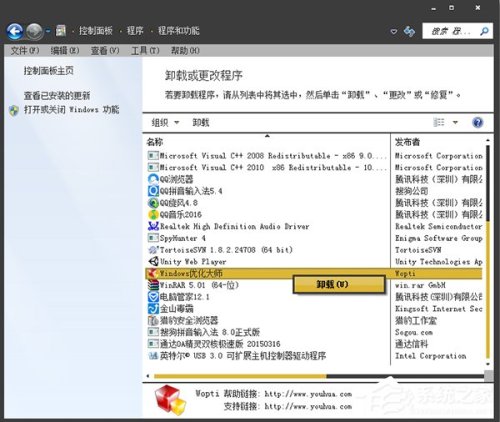The height and width of the screenshot is (422, 500).
Task: Click the Back navigation arrow
Action: [15, 31]
